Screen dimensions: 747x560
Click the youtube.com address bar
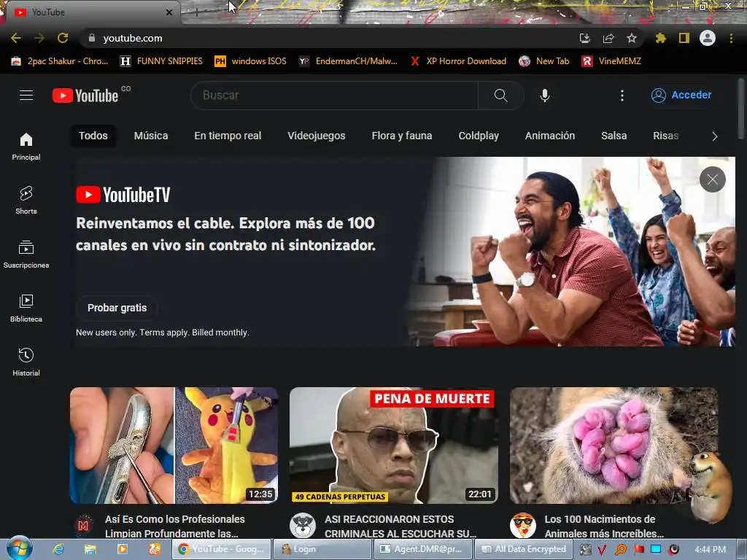329,38
